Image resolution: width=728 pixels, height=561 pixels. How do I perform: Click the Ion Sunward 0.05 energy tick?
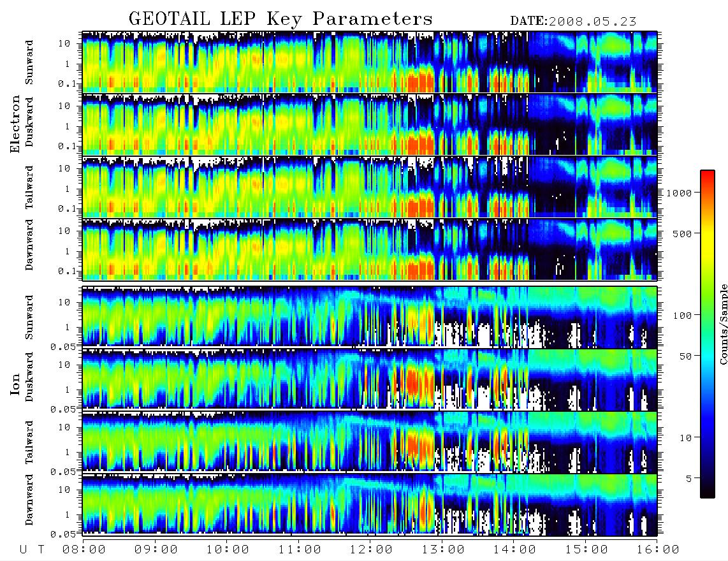point(63,346)
